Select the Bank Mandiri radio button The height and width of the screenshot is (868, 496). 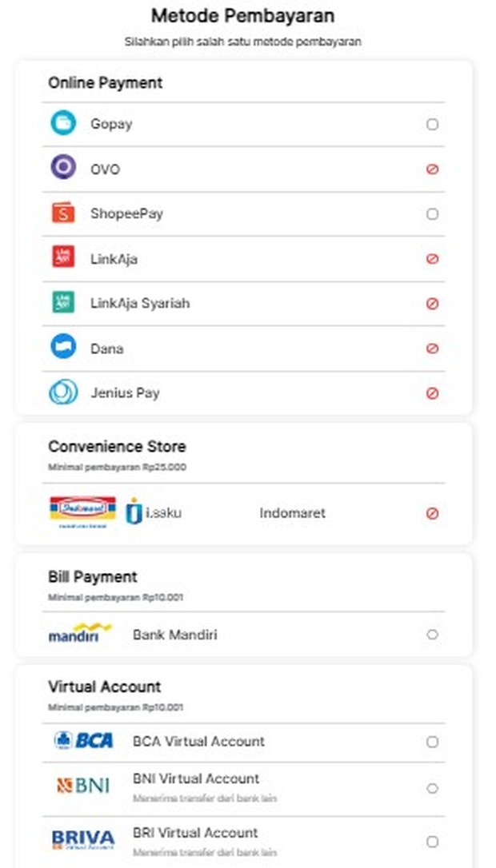(x=432, y=634)
